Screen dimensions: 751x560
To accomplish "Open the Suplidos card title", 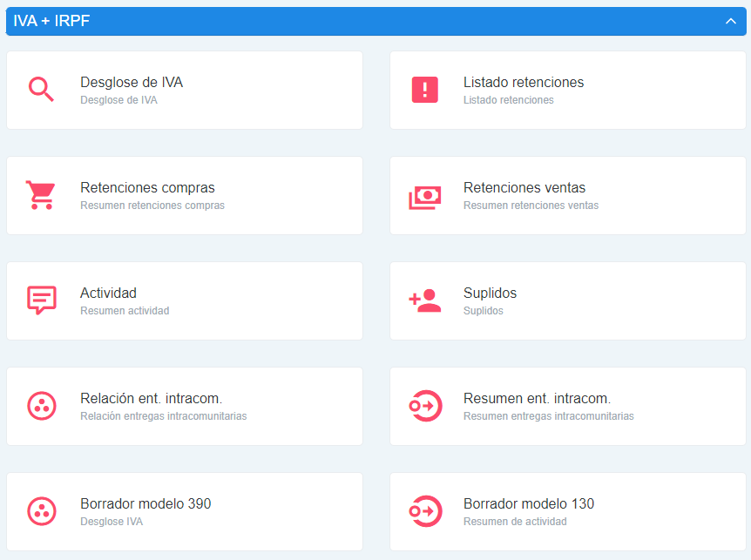I will [490, 293].
